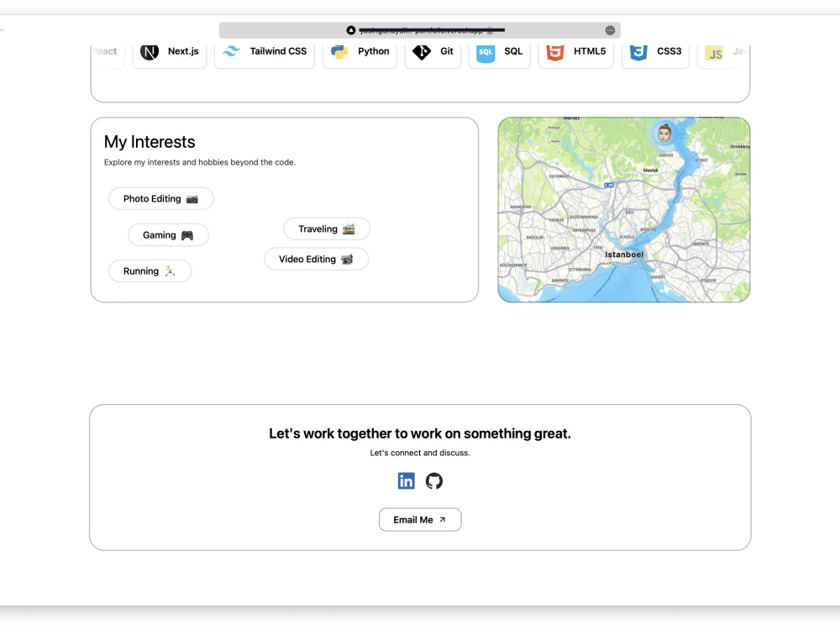
Task: Click the Python skill label
Action: (374, 51)
